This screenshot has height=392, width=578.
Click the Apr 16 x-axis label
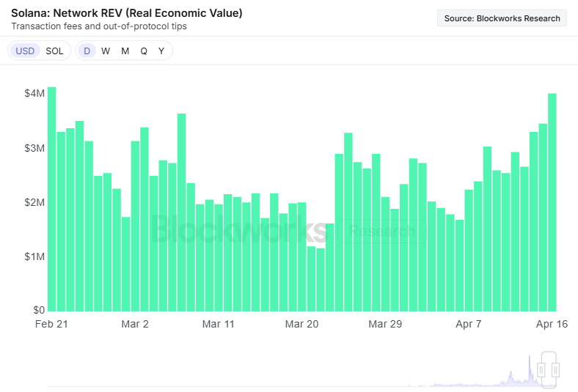(x=552, y=324)
